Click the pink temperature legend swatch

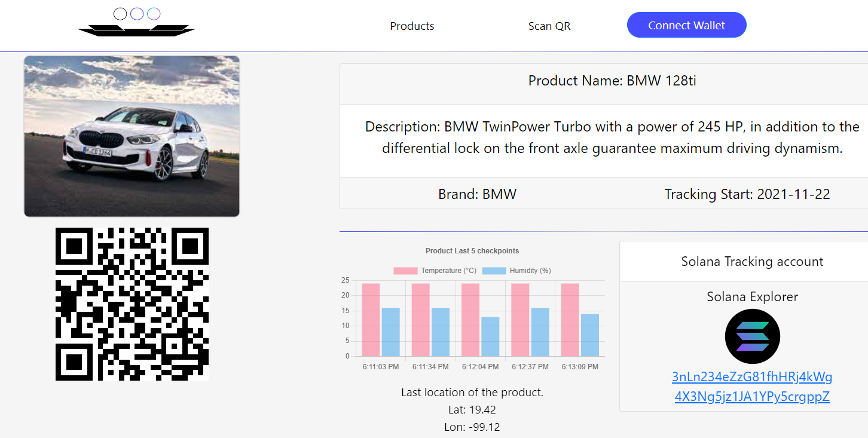click(405, 271)
